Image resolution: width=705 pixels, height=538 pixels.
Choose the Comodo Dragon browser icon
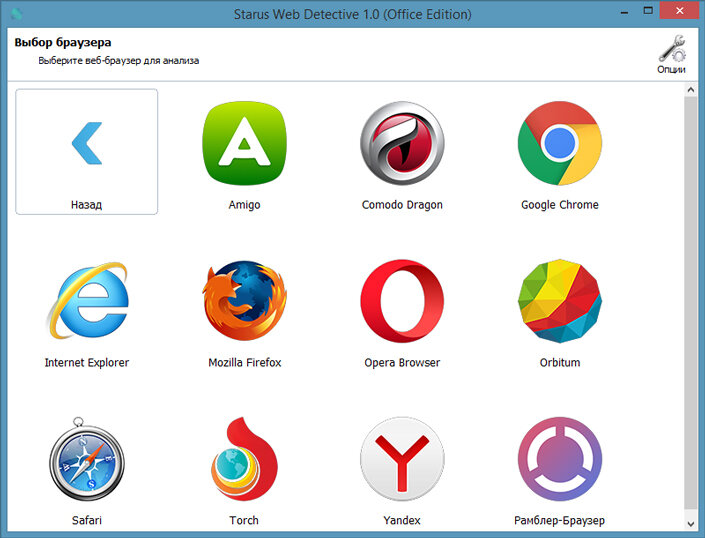pos(402,143)
